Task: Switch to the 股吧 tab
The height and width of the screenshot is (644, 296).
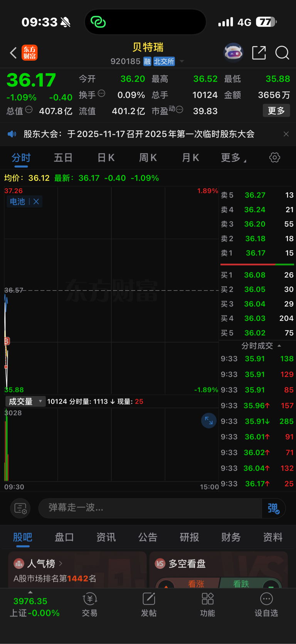Action: [x=22, y=537]
